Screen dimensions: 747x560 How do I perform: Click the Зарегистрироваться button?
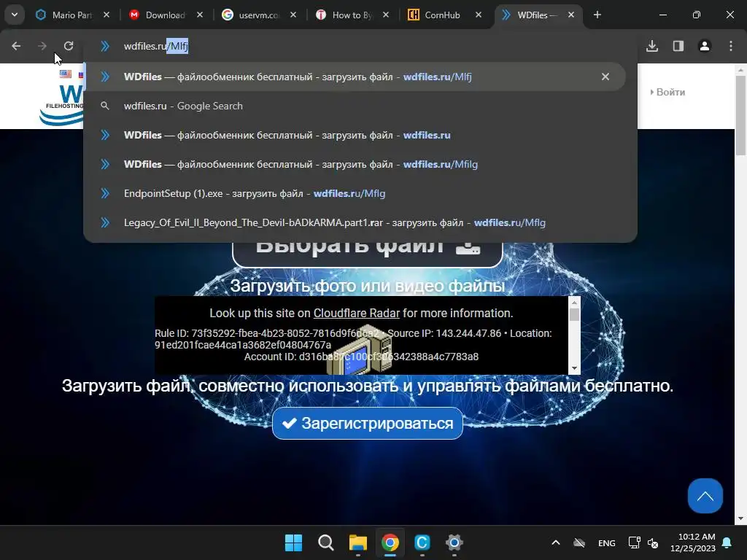pyautogui.click(x=368, y=424)
